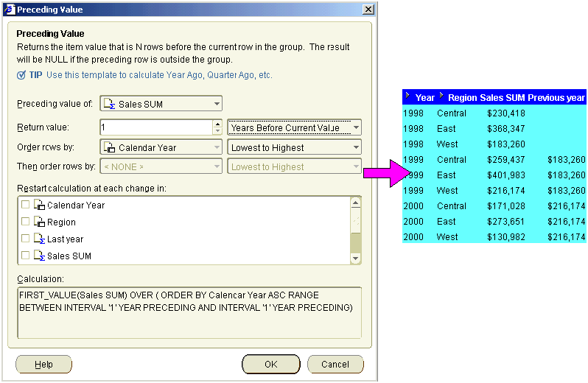Viewport: 588px width, 383px height.
Task: Click the Last year label in the restart list
Action: tap(66, 239)
